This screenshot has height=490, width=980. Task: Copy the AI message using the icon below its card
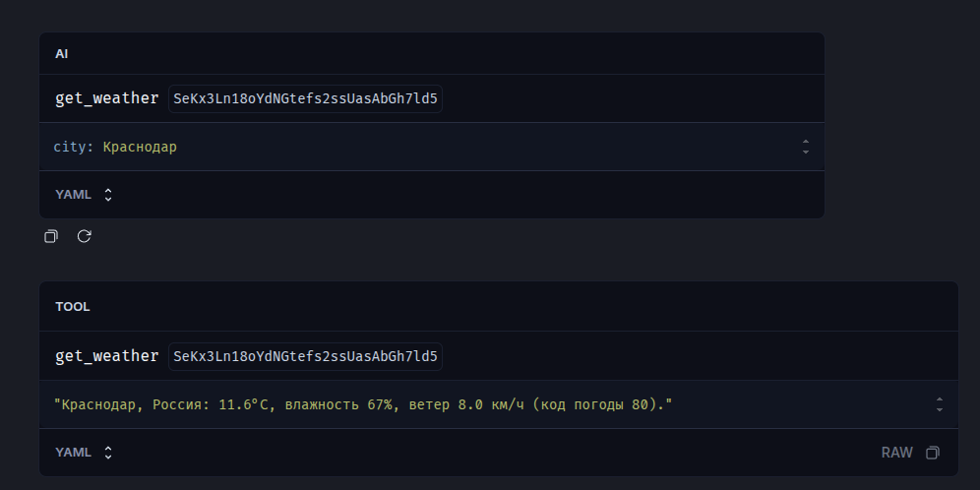tap(50, 236)
